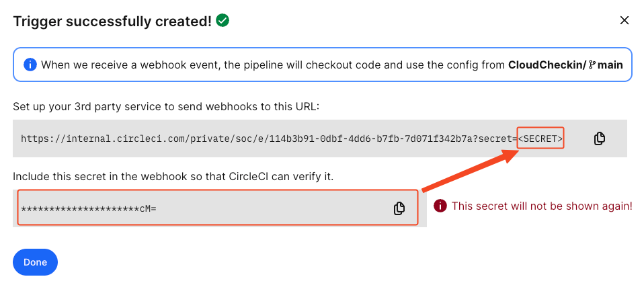
Task: Click the git branch icon before main
Action: [592, 65]
